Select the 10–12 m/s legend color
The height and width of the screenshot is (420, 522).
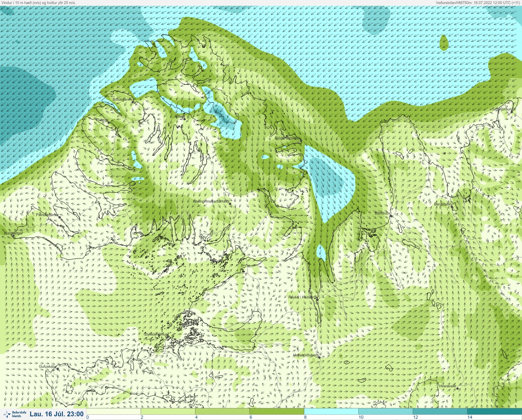point(385,411)
